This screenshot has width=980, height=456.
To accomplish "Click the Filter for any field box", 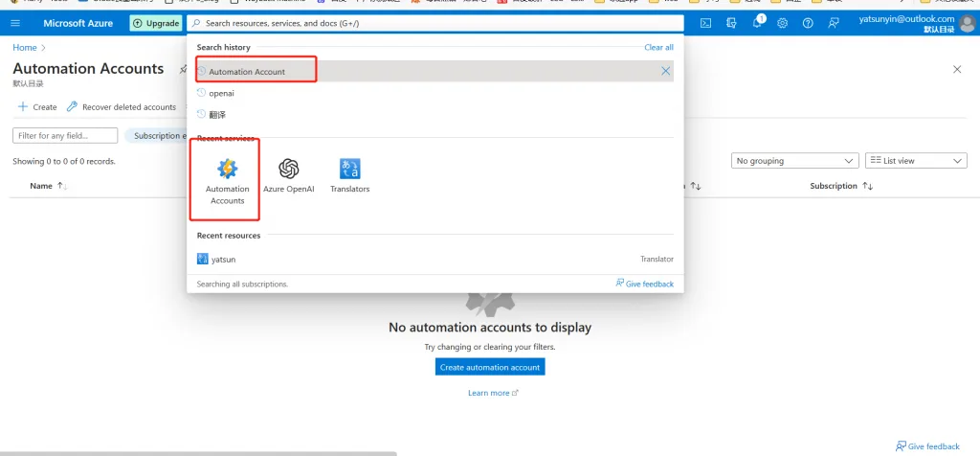I will 65,136.
